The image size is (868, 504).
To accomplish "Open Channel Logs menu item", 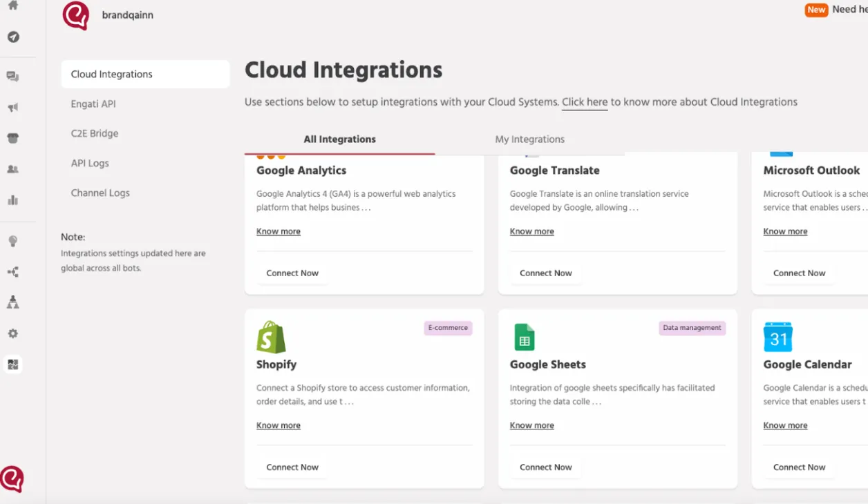I will [100, 193].
